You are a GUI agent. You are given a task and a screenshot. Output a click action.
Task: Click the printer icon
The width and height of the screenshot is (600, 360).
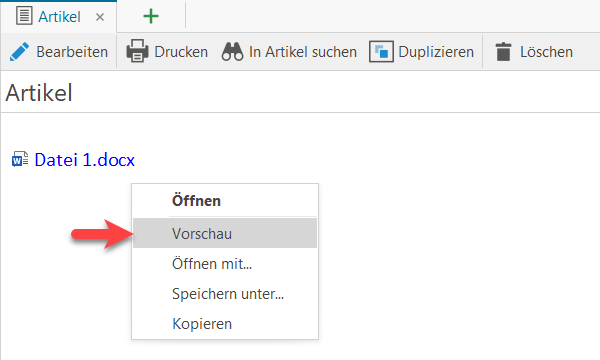(x=137, y=50)
